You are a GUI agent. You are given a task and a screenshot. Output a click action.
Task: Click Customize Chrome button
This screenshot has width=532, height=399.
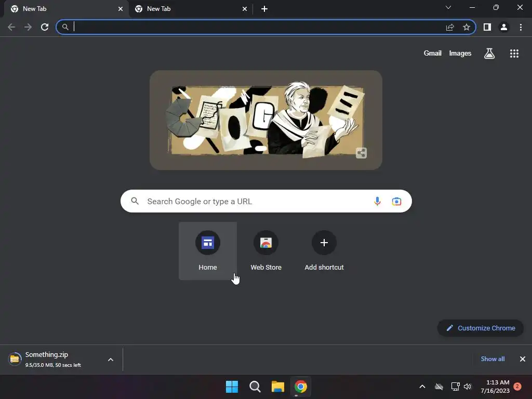pos(481,328)
